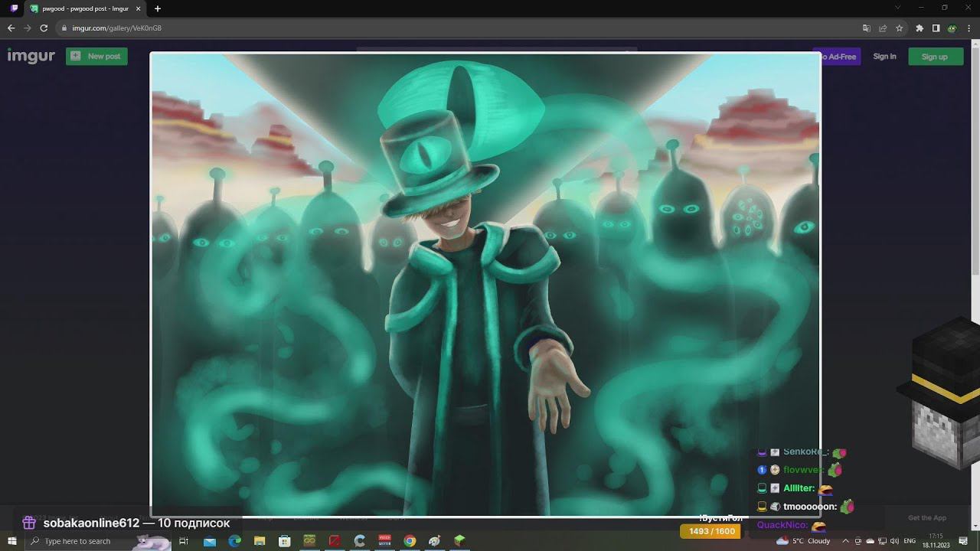Open the grey C taskbar app
This screenshot has width=980, height=551.
pyautogui.click(x=360, y=541)
